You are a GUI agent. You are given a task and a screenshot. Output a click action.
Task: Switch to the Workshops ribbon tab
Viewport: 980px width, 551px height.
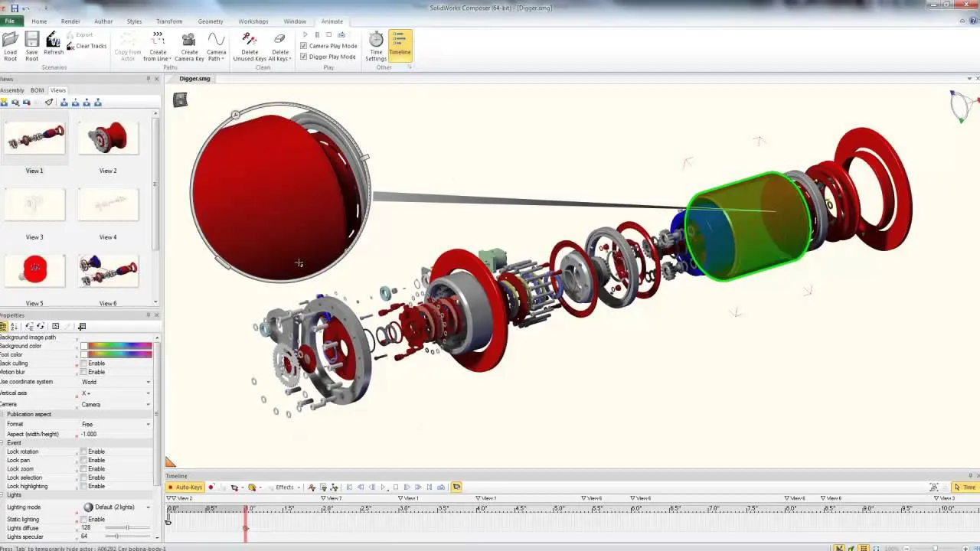click(x=253, y=21)
